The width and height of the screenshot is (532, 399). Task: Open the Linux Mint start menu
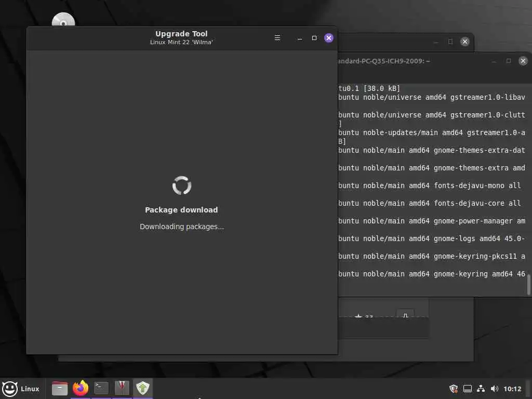21,389
